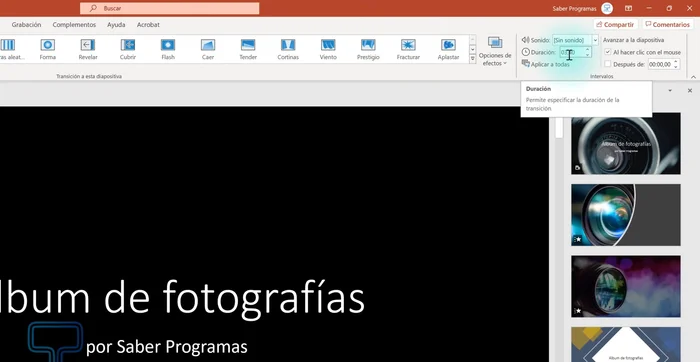Apply the Viento transition
This screenshot has height=362, width=700.
tap(328, 49)
